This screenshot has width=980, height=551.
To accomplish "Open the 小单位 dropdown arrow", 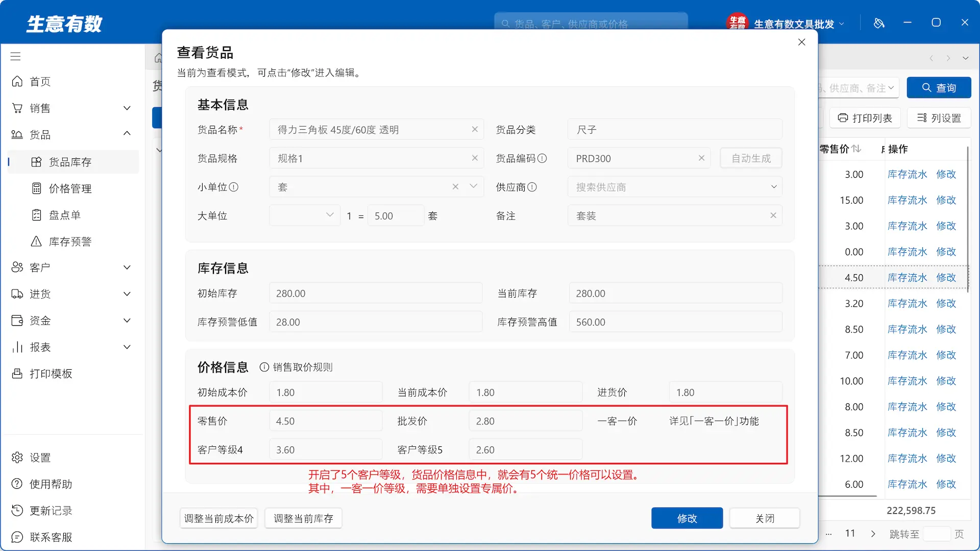I will pyautogui.click(x=473, y=186).
